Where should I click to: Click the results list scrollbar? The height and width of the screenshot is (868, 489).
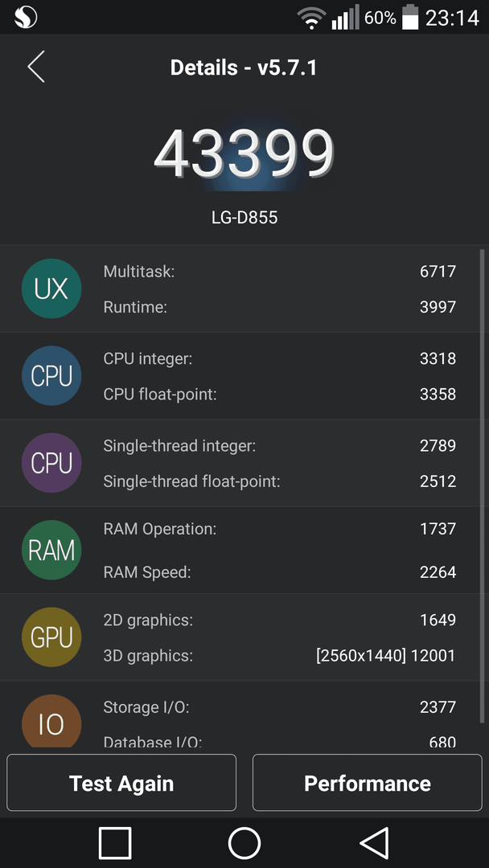point(483,486)
